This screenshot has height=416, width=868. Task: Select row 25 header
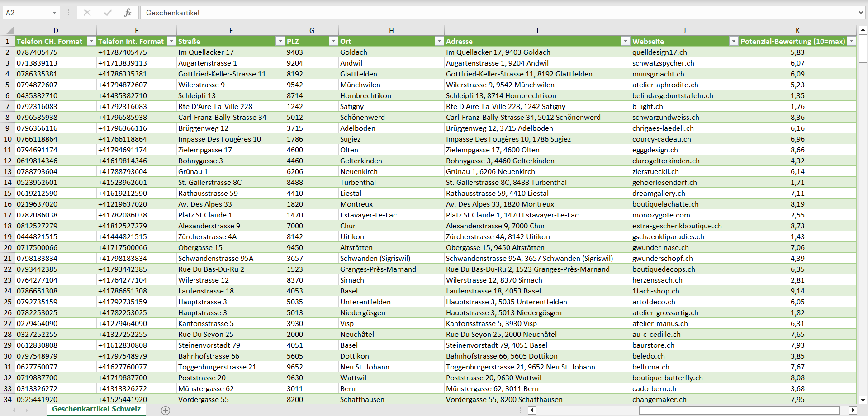[x=8, y=302]
